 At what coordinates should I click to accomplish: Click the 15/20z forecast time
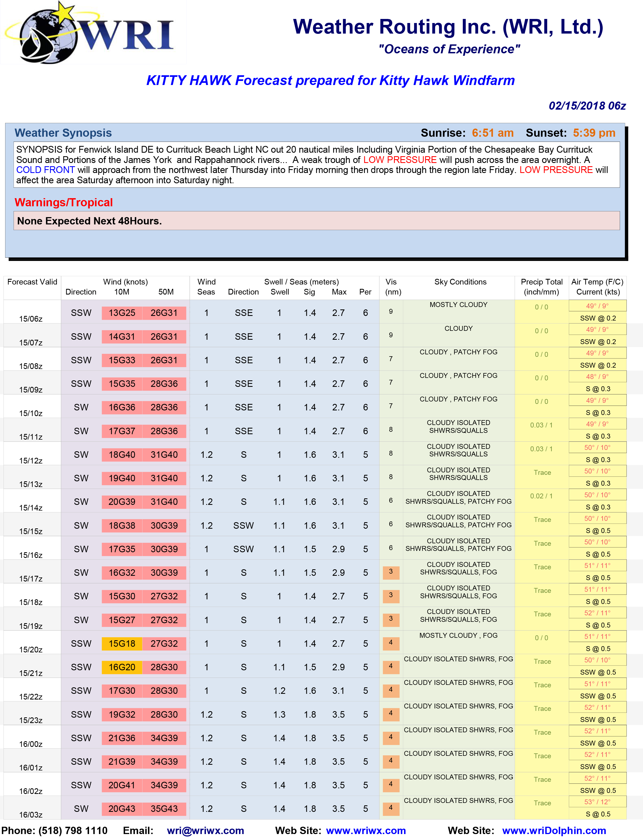31,650
